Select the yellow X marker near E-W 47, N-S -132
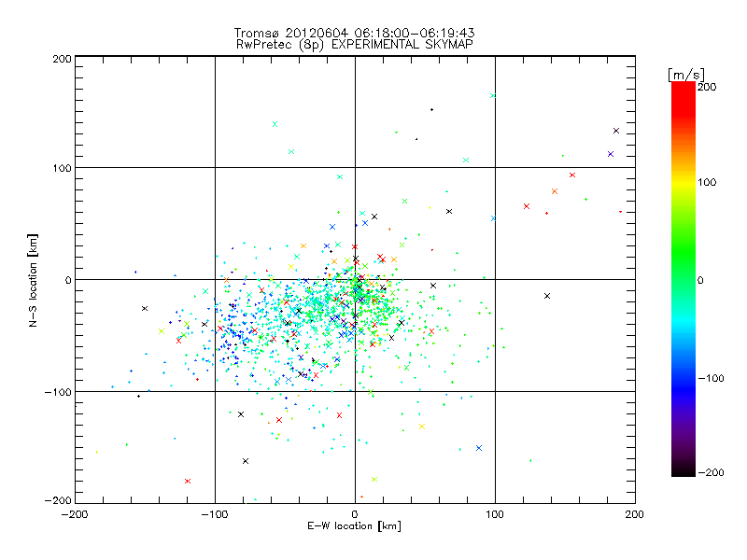The height and width of the screenshot is (560, 747). pyautogui.click(x=422, y=427)
